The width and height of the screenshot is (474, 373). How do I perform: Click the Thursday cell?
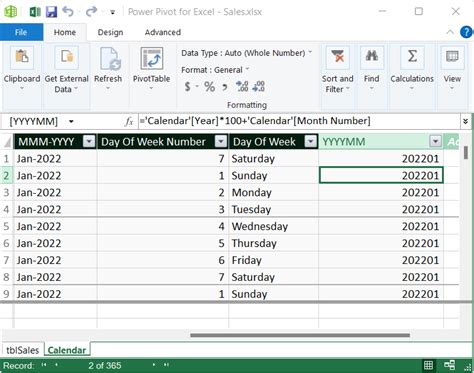273,243
